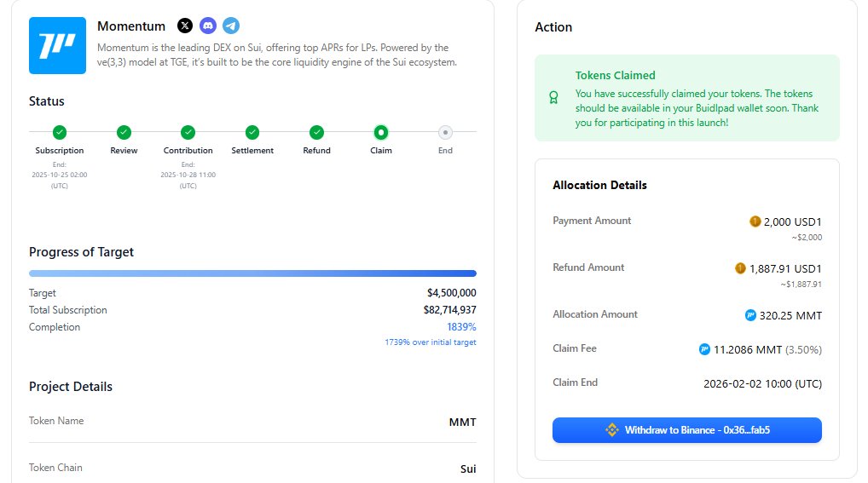Click the '2026-02-02 10:00 (UTC)' claim end date

(763, 384)
